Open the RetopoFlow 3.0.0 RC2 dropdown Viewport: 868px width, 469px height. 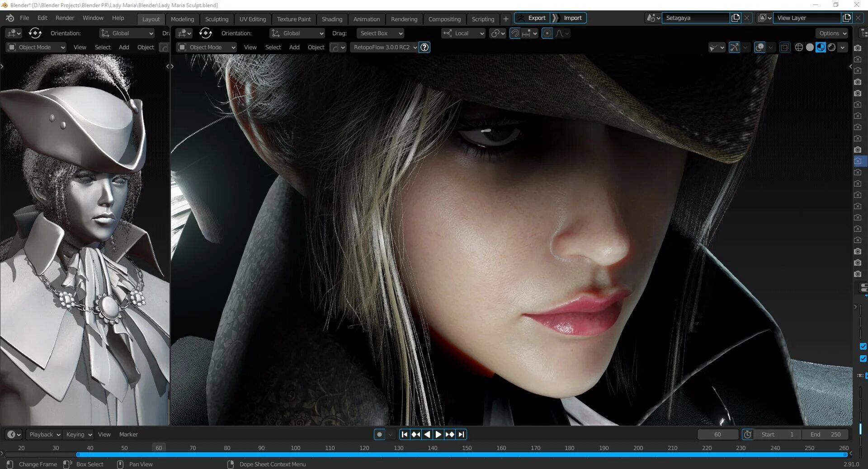[x=384, y=47]
